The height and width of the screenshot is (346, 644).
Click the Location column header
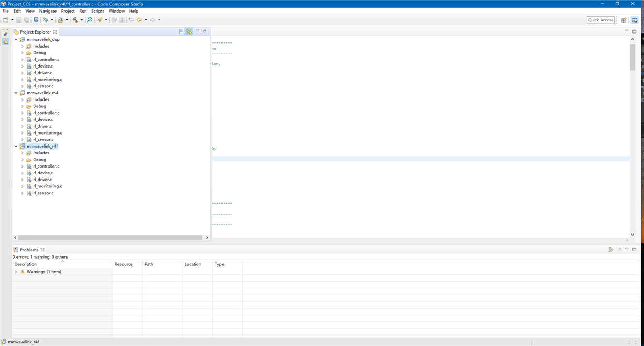coord(197,264)
